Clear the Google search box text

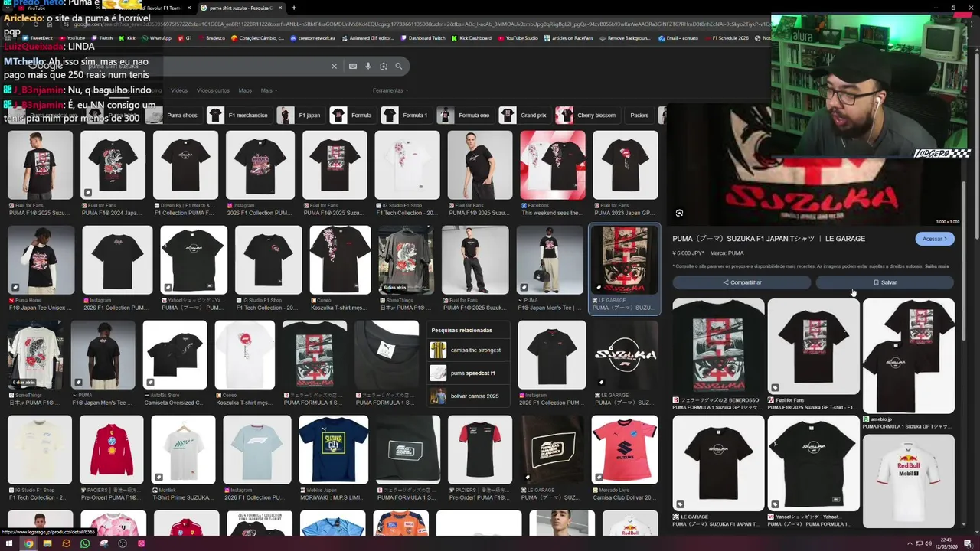tap(334, 67)
